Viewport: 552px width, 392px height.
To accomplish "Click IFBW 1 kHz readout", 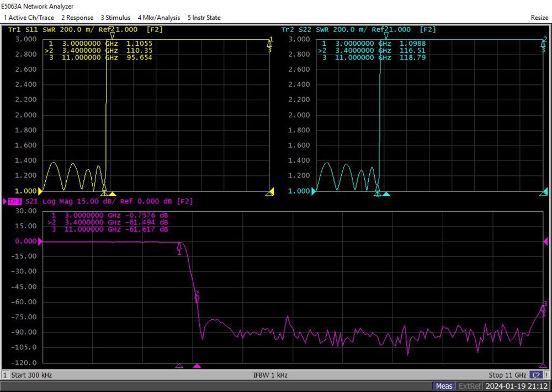I will 270,375.
